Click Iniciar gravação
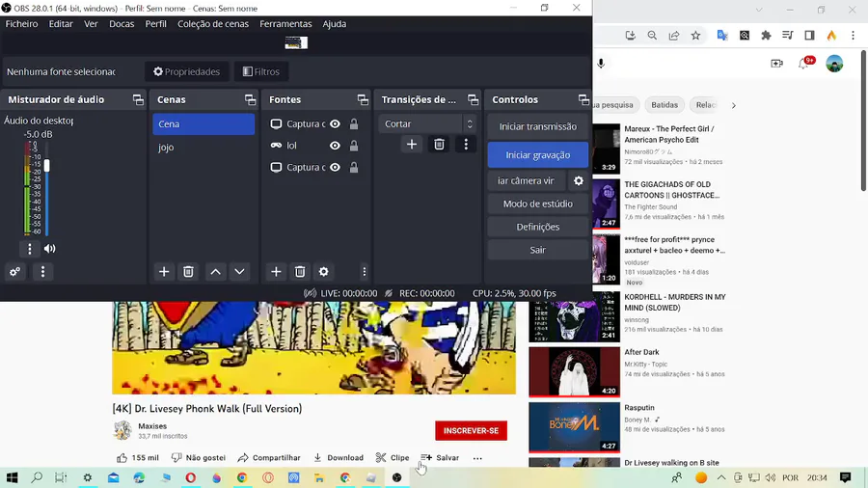The width and height of the screenshot is (868, 488). pyautogui.click(x=537, y=155)
